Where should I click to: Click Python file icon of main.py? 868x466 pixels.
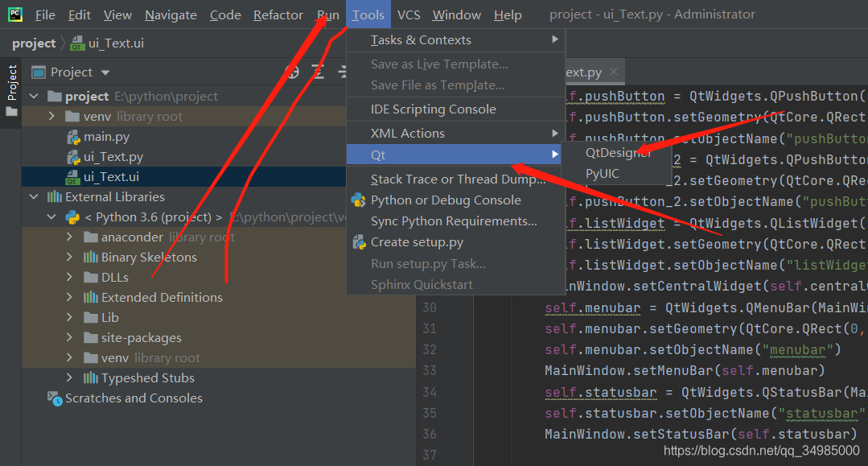coord(73,137)
